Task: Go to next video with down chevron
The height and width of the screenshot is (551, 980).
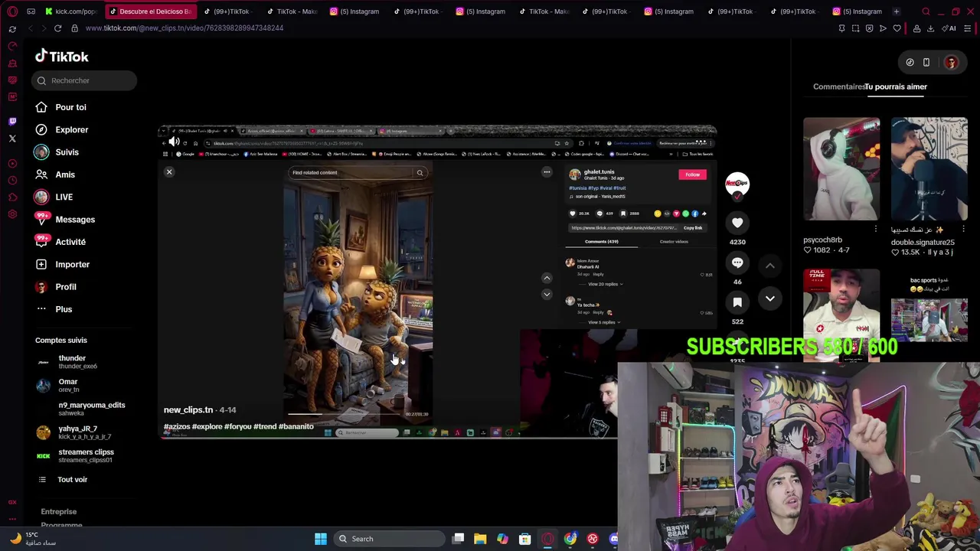Action: 770,298
